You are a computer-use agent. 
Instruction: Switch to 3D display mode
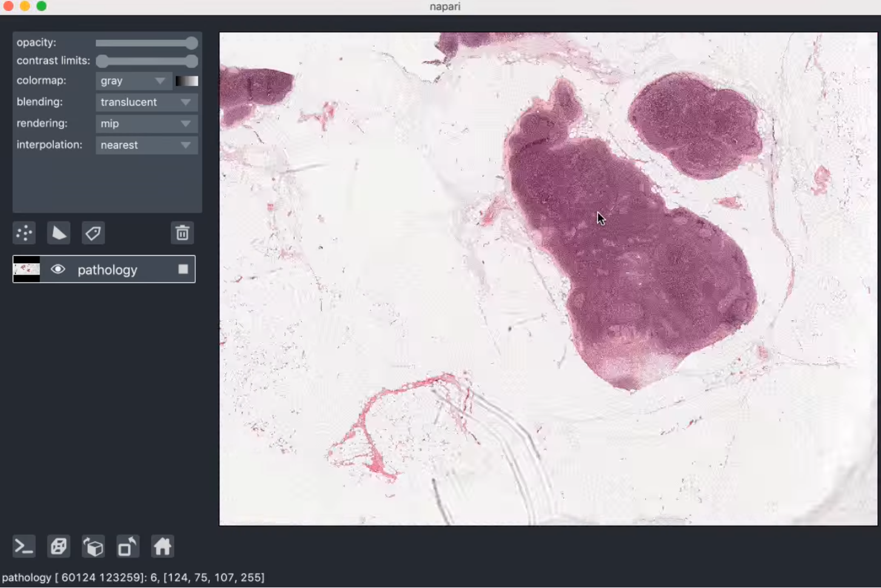[59, 546]
